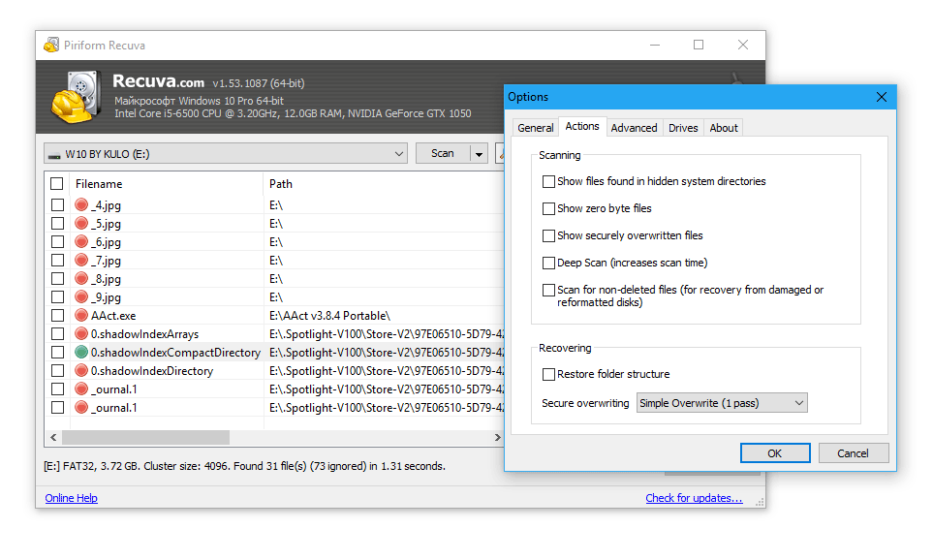
Task: Enable Restore folder structure
Action: click(549, 374)
